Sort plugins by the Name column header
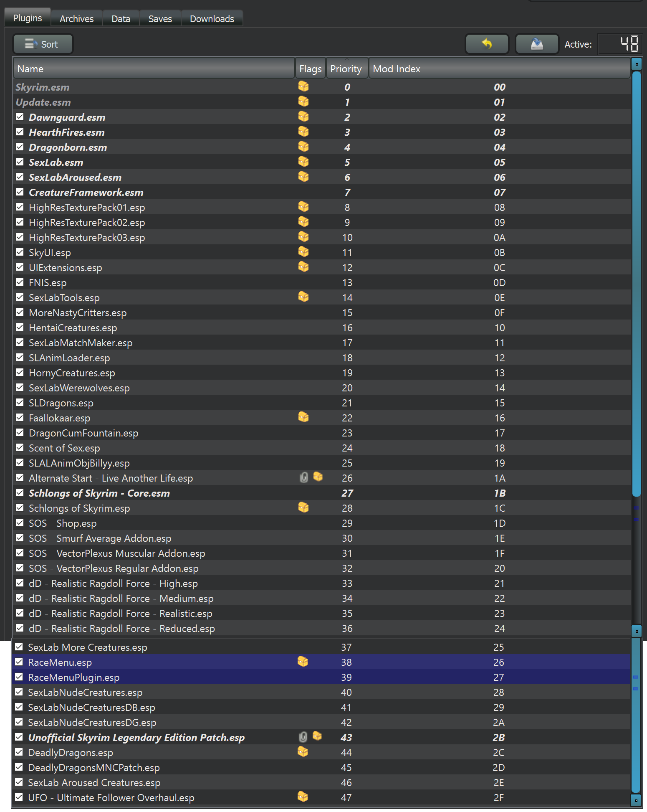The image size is (647, 812). point(154,69)
